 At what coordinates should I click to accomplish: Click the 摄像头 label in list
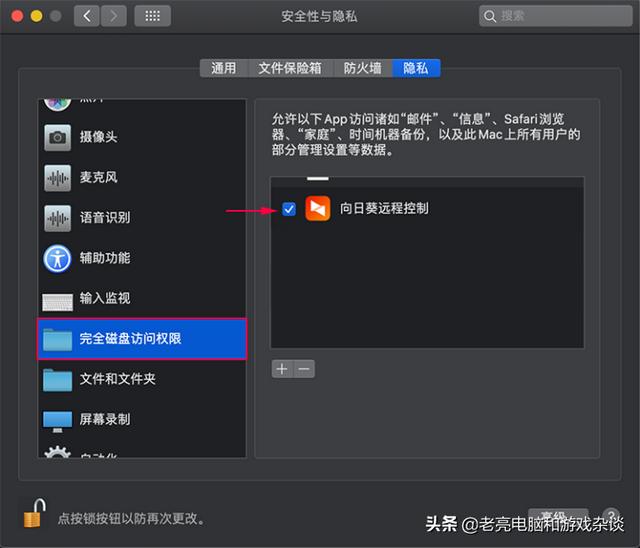pyautogui.click(x=98, y=137)
